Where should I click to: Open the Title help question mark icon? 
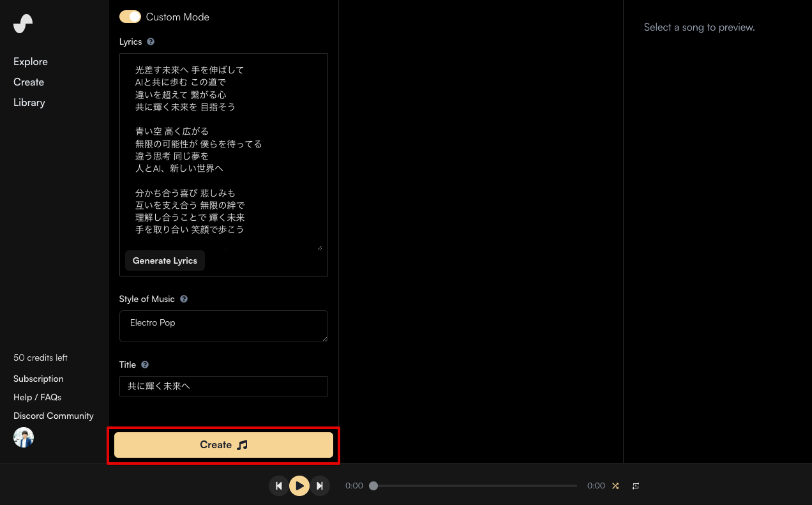click(145, 364)
